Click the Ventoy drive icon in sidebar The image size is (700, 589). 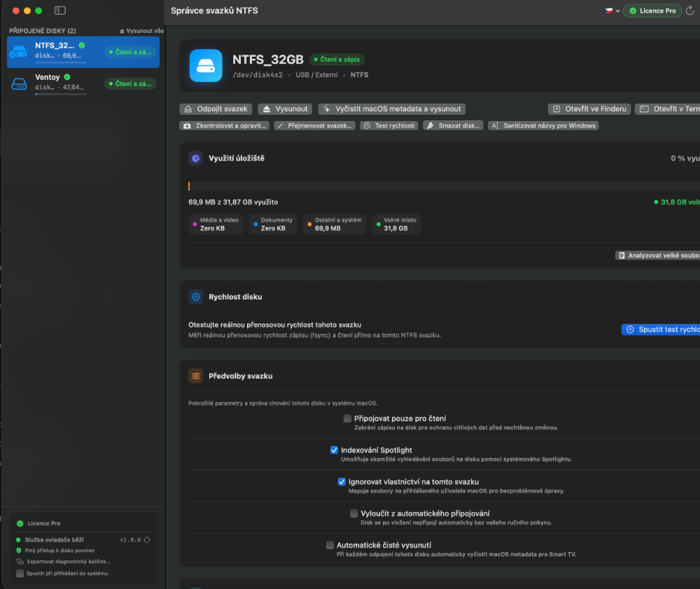(x=19, y=84)
